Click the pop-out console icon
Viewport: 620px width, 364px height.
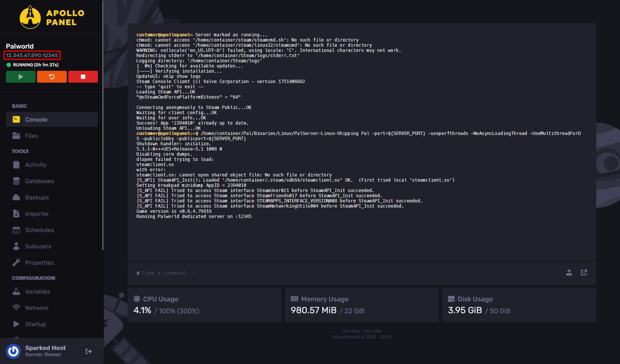[x=584, y=272]
